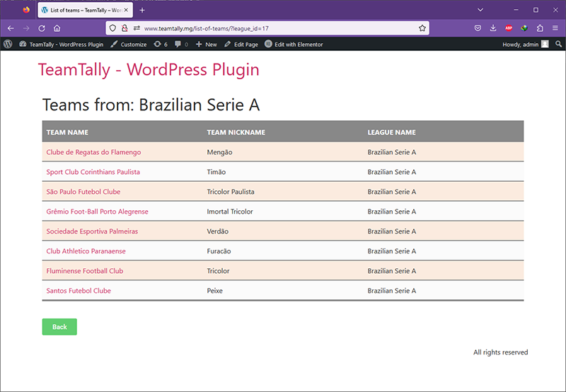
Task: Click the insecure connection padlock icon
Action: click(x=125, y=28)
